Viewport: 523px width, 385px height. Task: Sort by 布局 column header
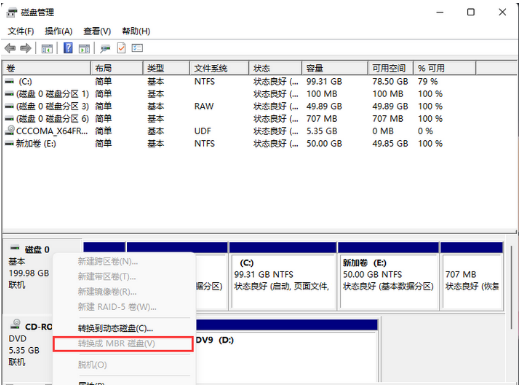tap(117, 68)
